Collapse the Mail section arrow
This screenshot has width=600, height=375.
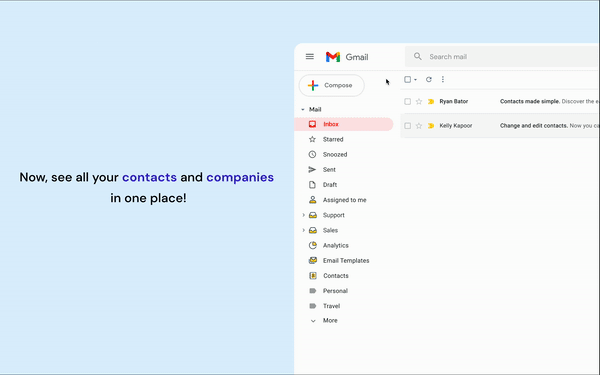pos(303,109)
